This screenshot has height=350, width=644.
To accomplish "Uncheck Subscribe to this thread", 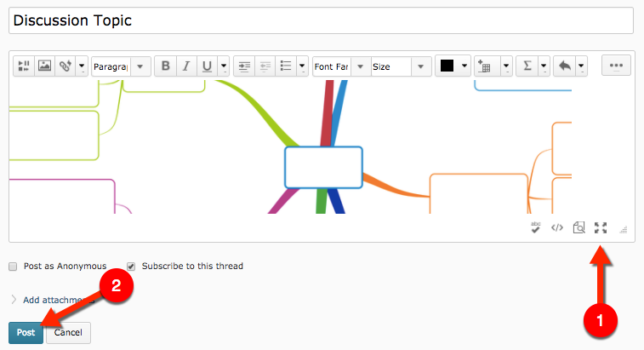I will [x=131, y=267].
